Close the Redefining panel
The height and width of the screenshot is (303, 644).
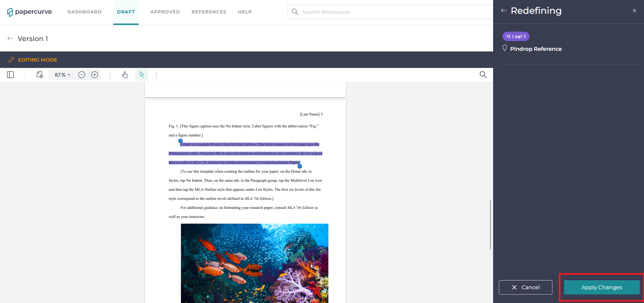634,11
